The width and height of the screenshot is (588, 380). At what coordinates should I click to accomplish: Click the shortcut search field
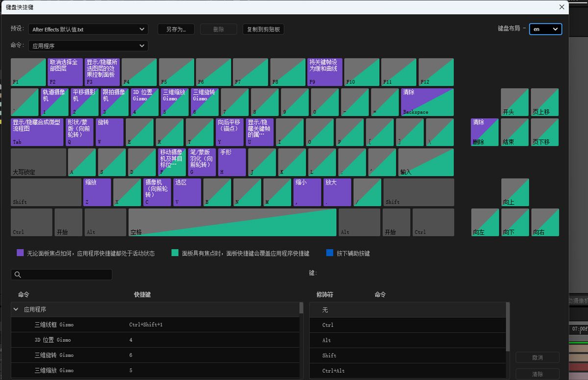pyautogui.click(x=61, y=275)
